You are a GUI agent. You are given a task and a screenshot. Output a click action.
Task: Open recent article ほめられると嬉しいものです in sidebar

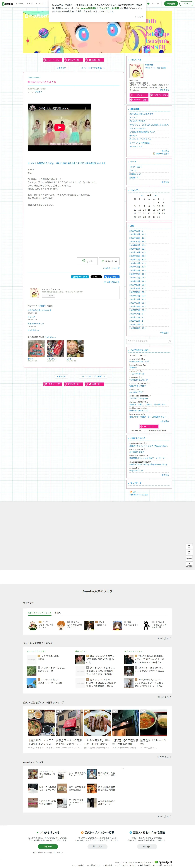[141, 114]
